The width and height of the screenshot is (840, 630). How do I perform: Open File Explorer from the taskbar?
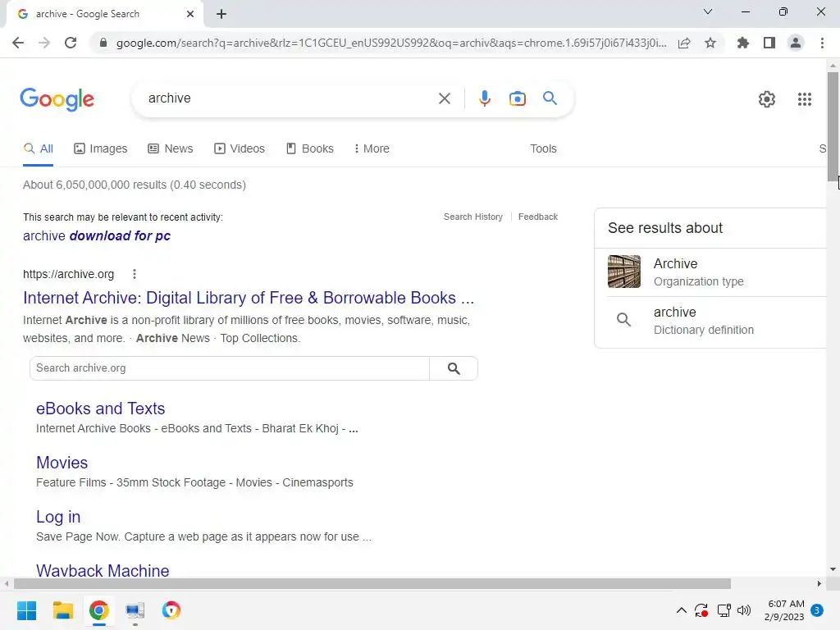[x=62, y=610]
